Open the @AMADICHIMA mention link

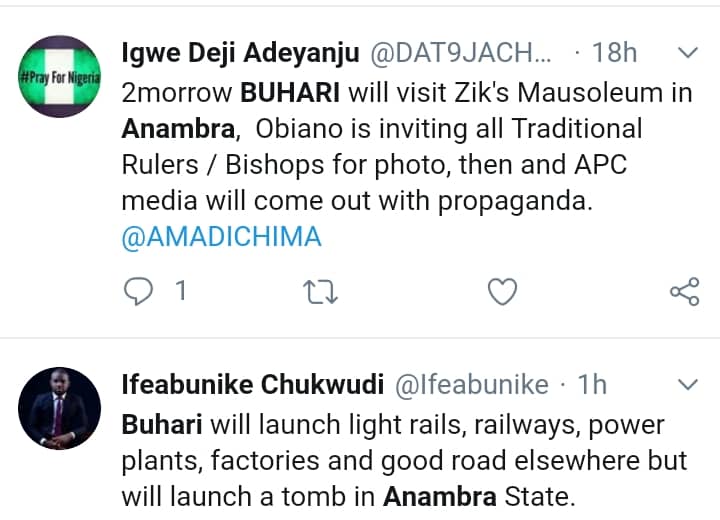coord(221,237)
